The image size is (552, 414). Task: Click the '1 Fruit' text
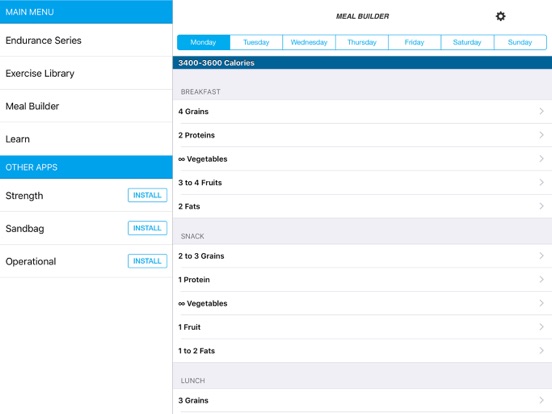(x=189, y=327)
